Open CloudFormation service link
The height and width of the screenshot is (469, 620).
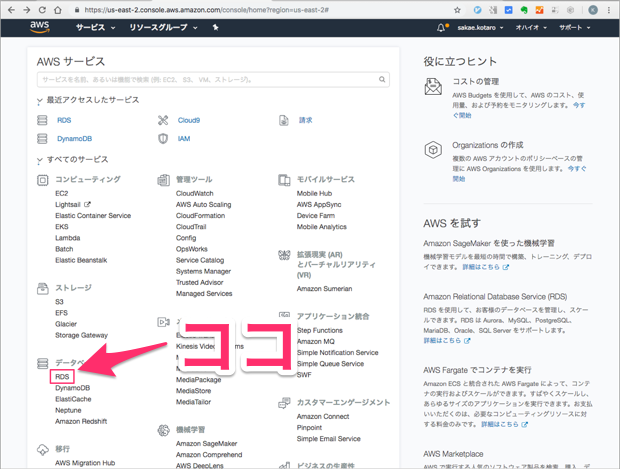[200, 216]
